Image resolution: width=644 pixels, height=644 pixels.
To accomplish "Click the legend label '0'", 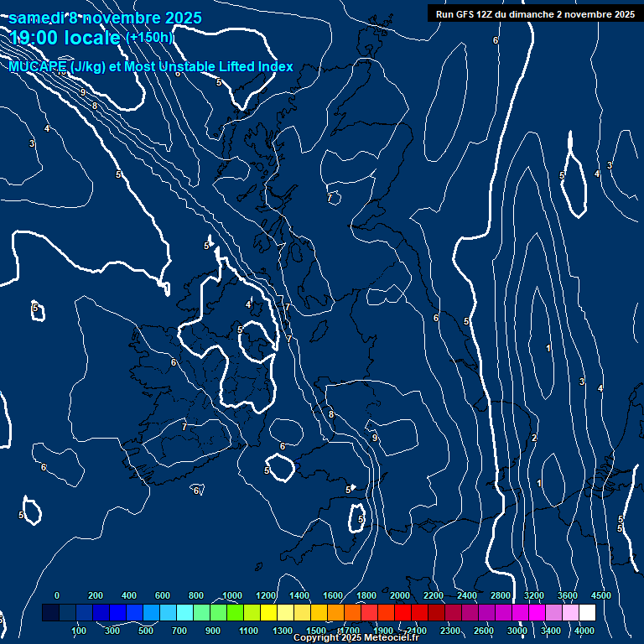I will 57,595.
